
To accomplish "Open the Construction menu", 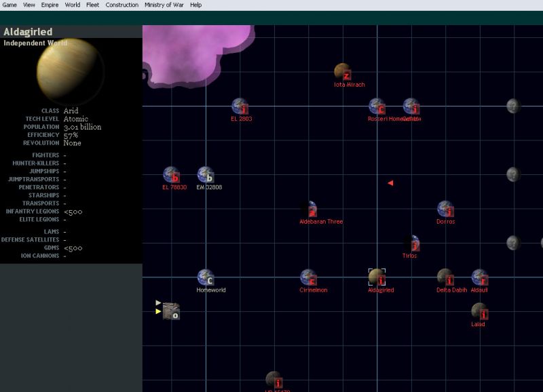I will pyautogui.click(x=122, y=5).
